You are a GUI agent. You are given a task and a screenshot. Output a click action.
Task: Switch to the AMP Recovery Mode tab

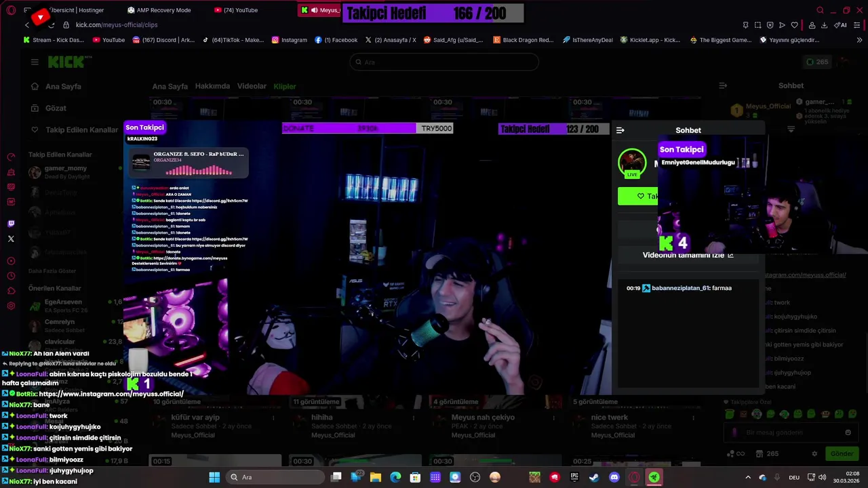click(159, 10)
